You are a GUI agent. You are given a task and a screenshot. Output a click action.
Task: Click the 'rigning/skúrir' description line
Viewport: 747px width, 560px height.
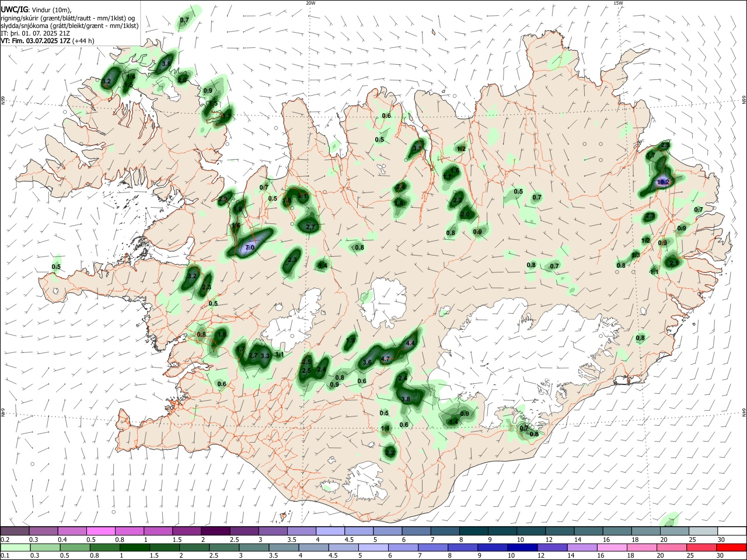[x=68, y=18]
